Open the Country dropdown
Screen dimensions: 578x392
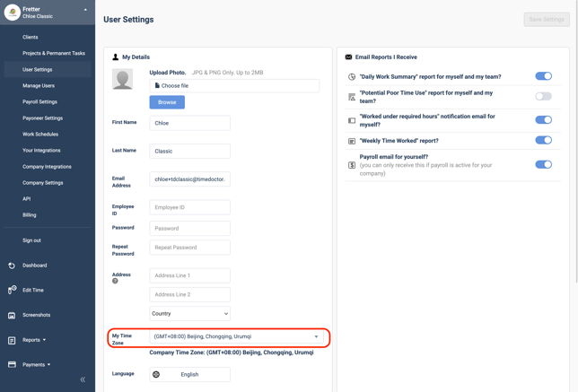189,314
